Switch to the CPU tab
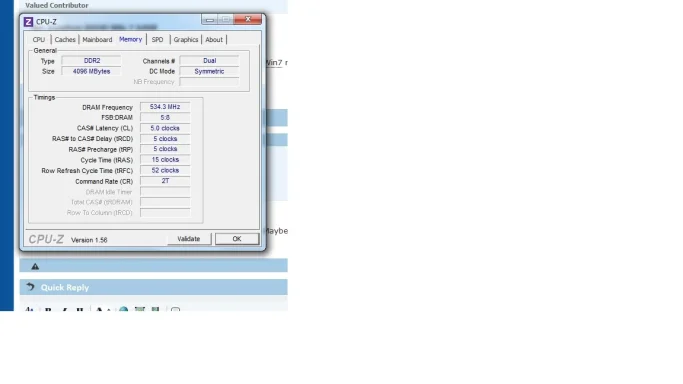The height and width of the screenshot is (384, 683). [39, 40]
